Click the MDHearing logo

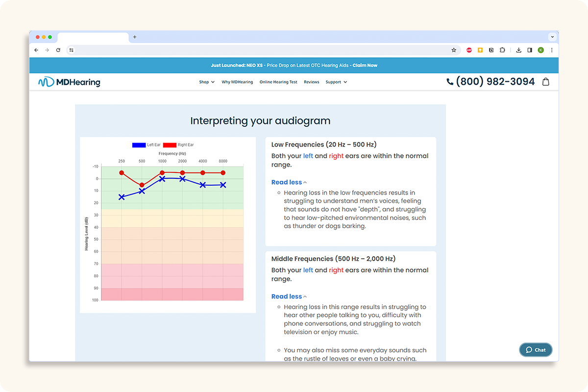pos(69,82)
